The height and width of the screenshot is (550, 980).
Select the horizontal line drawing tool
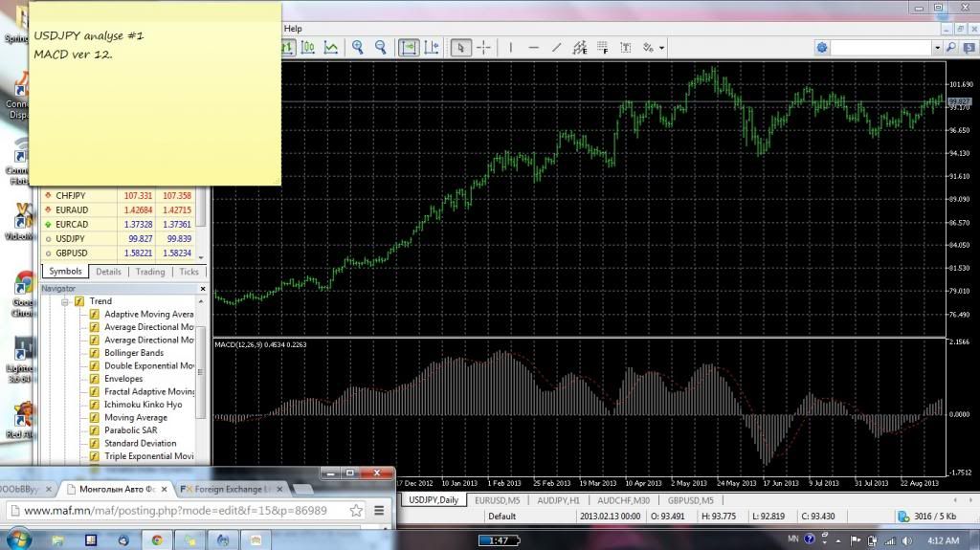[x=533, y=48]
